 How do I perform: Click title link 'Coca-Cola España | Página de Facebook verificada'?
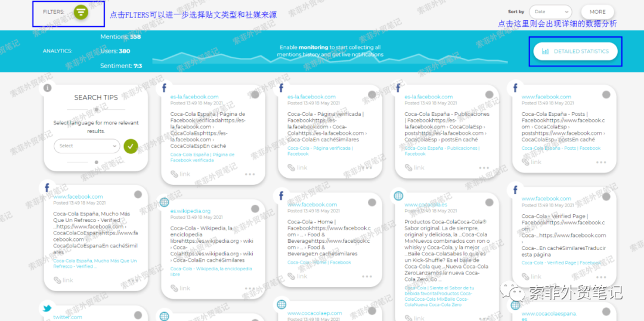[x=202, y=158]
